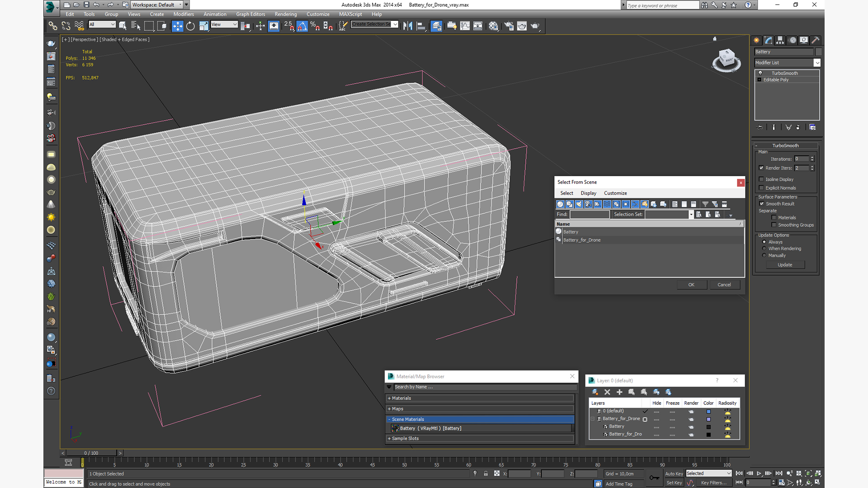The image size is (868, 488).
Task: Click the Key Filters button
Action: [714, 483]
